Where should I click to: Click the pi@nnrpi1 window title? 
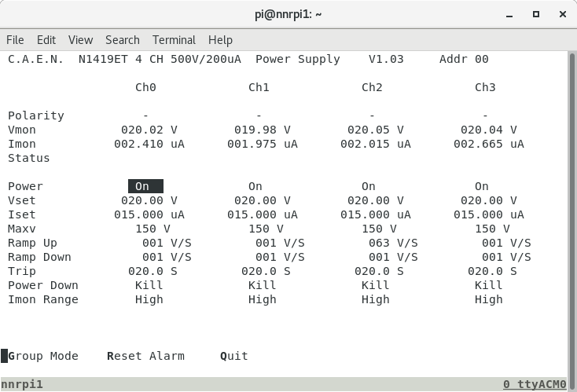click(288, 14)
